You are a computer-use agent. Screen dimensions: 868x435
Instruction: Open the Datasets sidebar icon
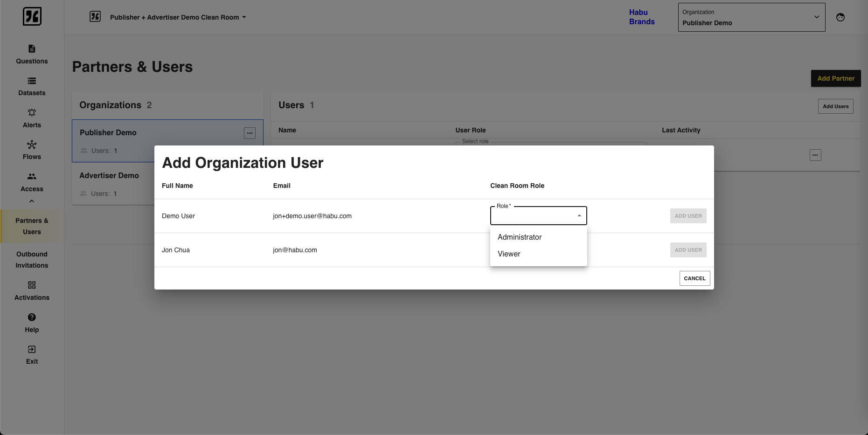point(32,81)
